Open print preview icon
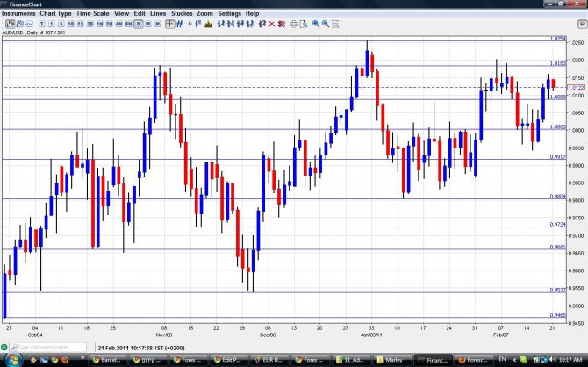 (304, 24)
